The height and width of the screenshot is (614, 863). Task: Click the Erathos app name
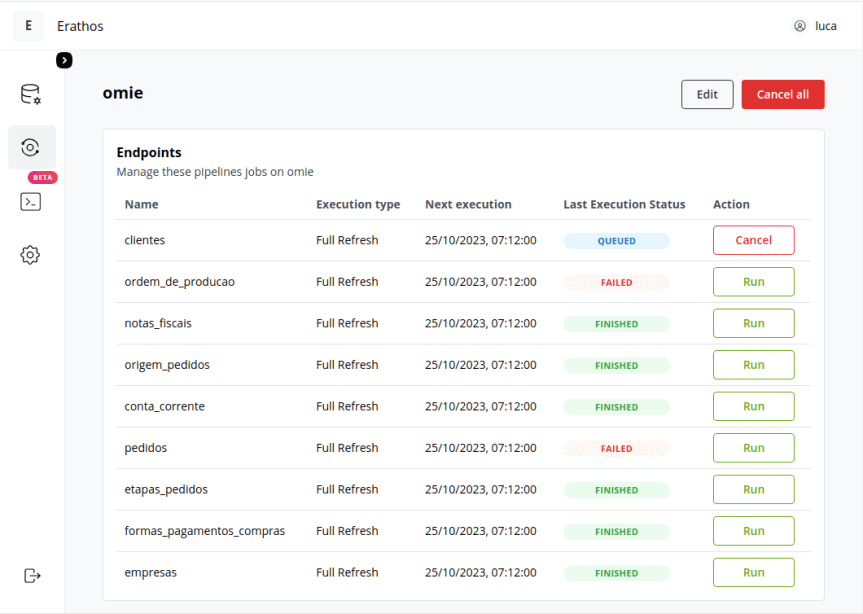tap(80, 26)
